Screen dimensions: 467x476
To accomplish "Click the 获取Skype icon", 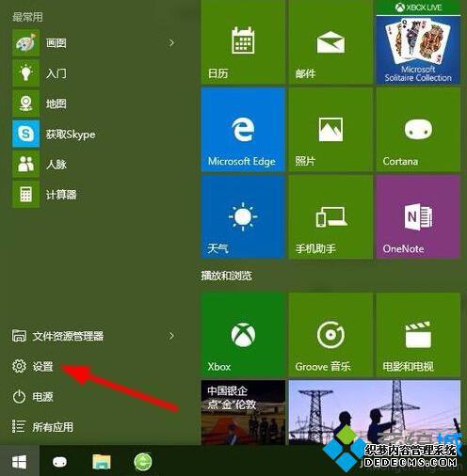I will point(25,134).
